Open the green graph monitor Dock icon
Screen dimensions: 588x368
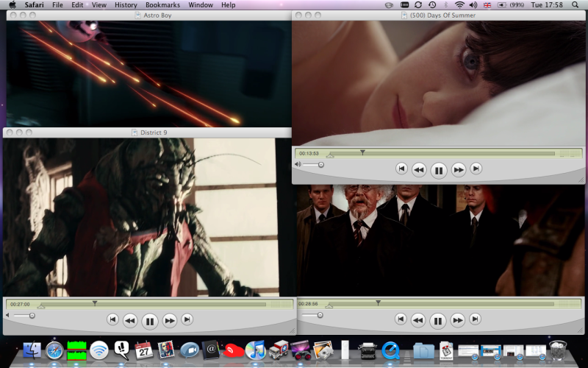pyautogui.click(x=76, y=350)
